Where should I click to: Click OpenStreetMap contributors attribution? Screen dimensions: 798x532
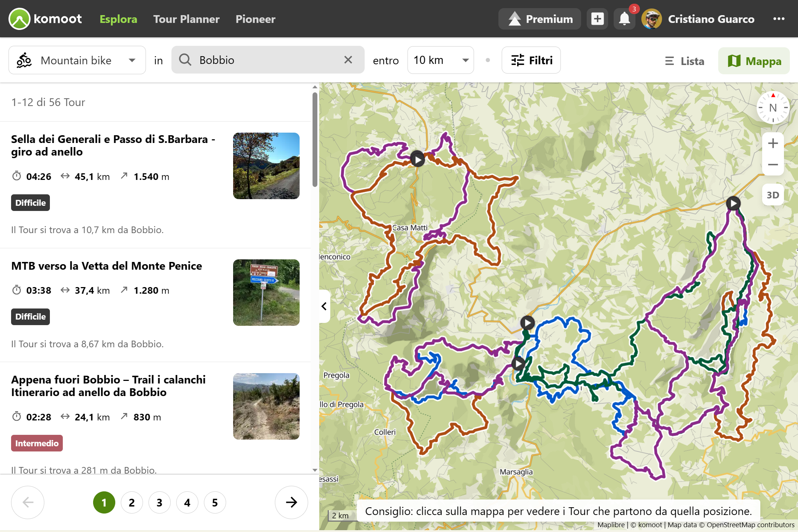point(750,525)
